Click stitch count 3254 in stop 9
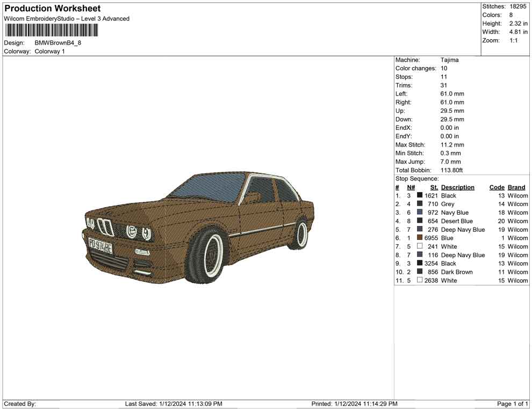The width and height of the screenshot is (532, 409). tap(431, 264)
